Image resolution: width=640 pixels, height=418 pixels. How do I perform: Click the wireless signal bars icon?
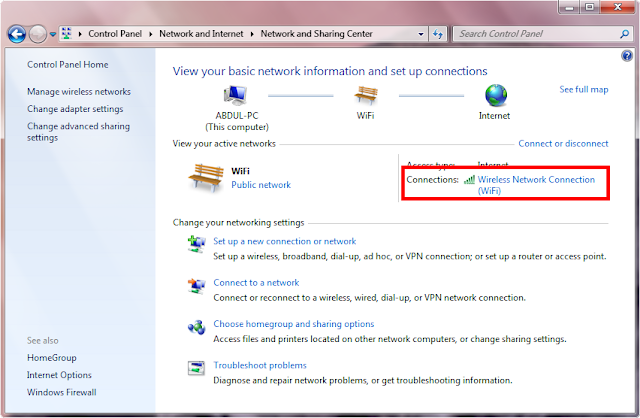tap(469, 179)
